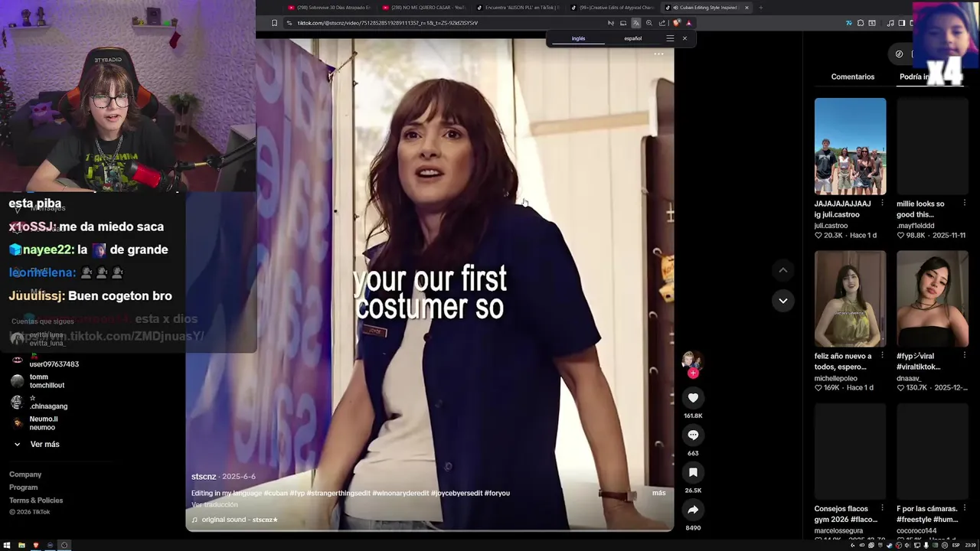Open the 'feliz año nuevo' michellepoleo thumbnail
980x551 pixels.
(850, 298)
